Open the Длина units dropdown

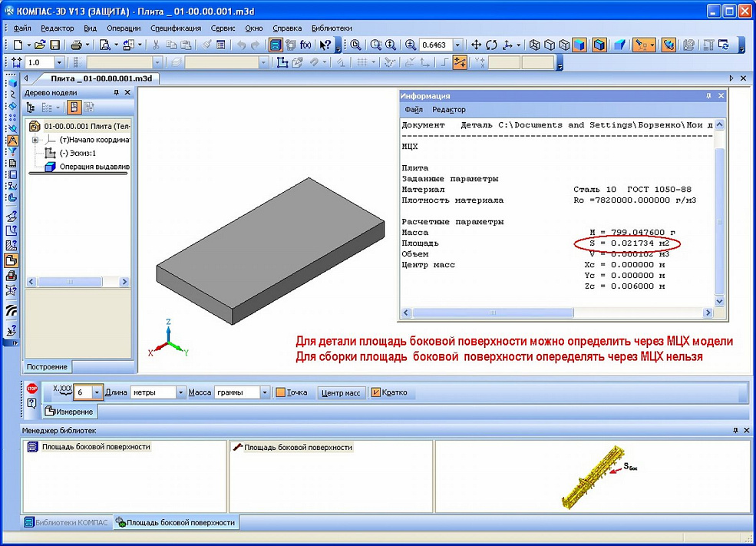181,392
